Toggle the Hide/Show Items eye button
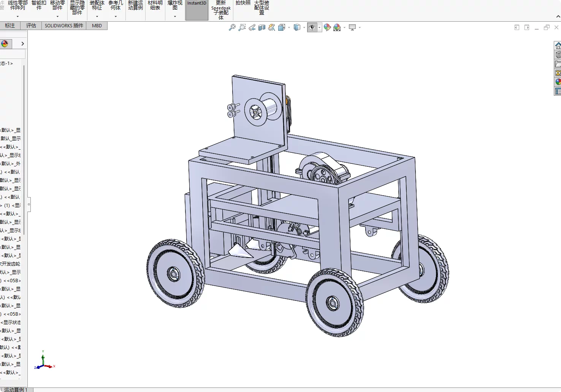The image size is (561, 392). point(312,27)
